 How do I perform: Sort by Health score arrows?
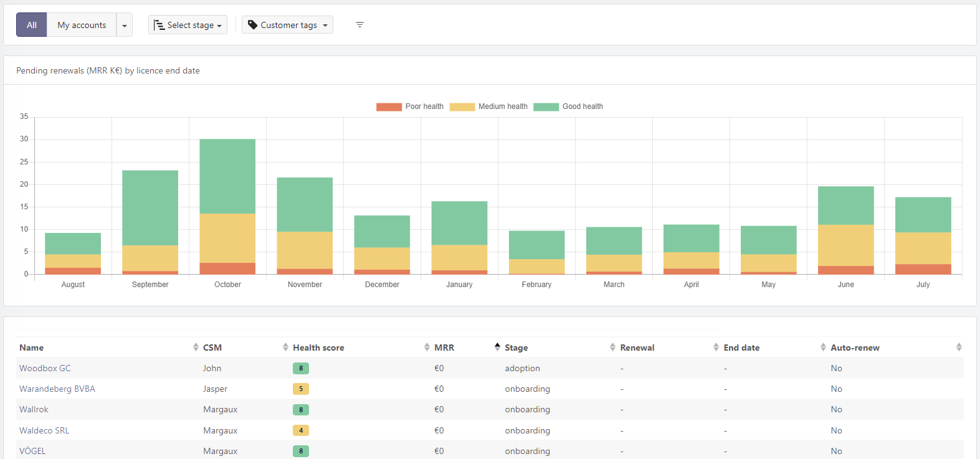point(427,348)
